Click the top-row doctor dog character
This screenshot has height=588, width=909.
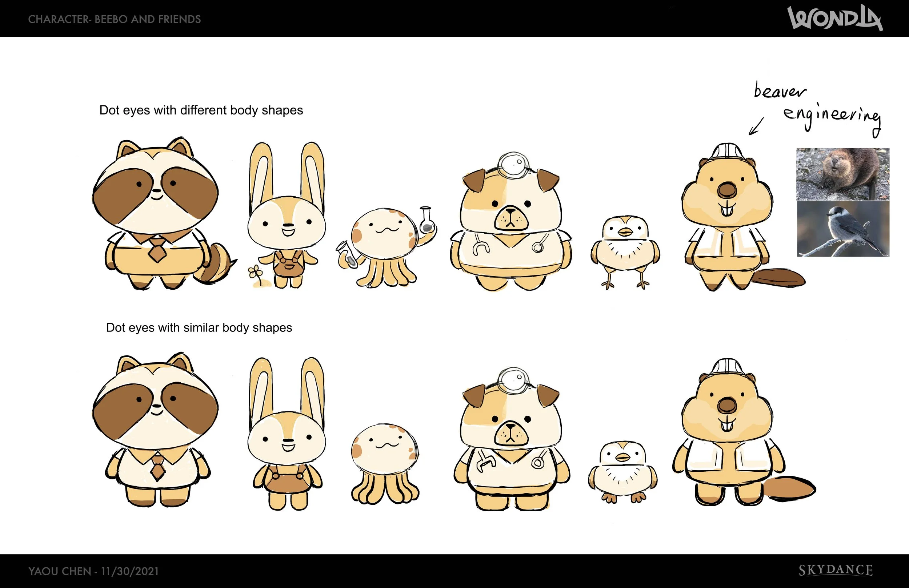(510, 225)
